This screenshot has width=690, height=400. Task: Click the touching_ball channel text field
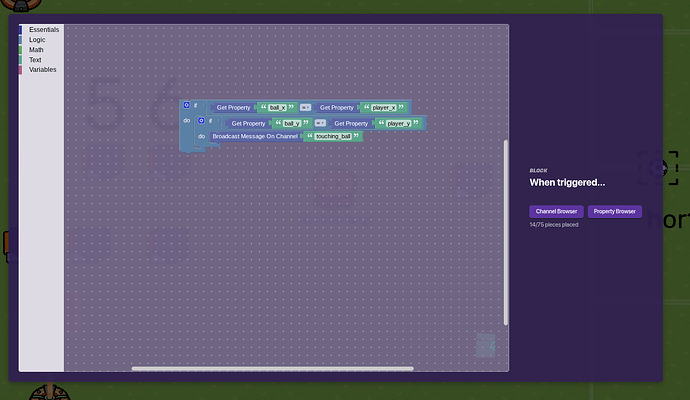tap(333, 136)
